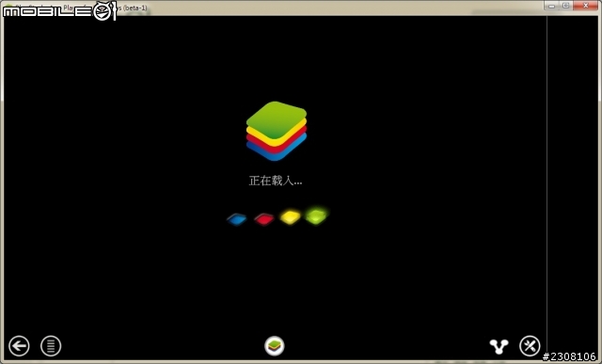Open the menu list icon
The image size is (602, 364).
coord(51,346)
